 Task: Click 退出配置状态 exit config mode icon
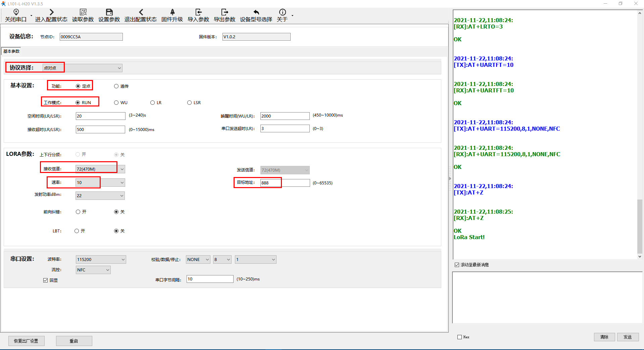(141, 12)
